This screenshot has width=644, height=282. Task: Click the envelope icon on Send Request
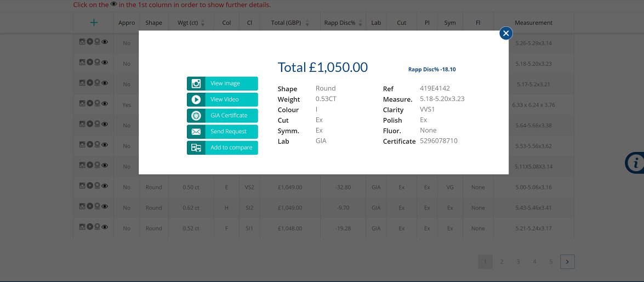tap(196, 132)
